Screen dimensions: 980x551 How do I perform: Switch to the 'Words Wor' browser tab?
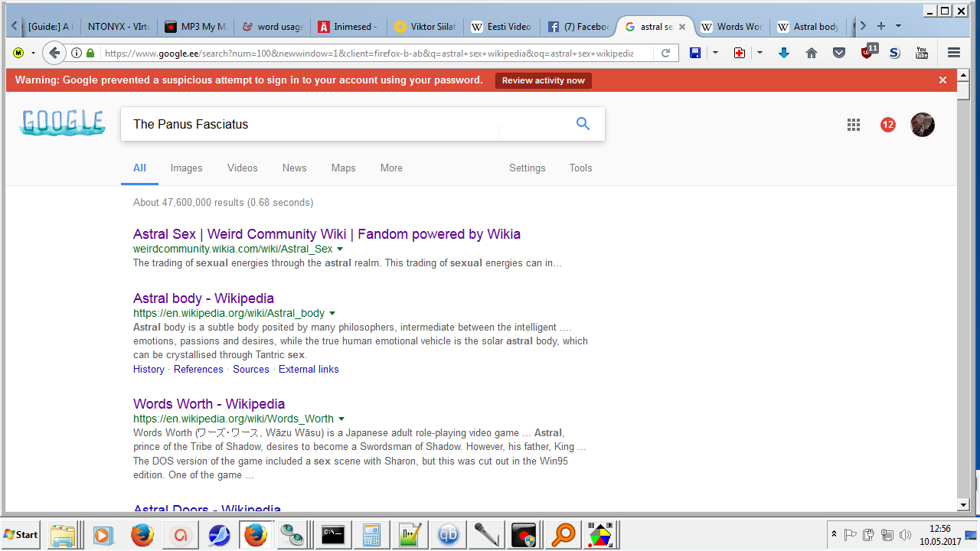733,27
